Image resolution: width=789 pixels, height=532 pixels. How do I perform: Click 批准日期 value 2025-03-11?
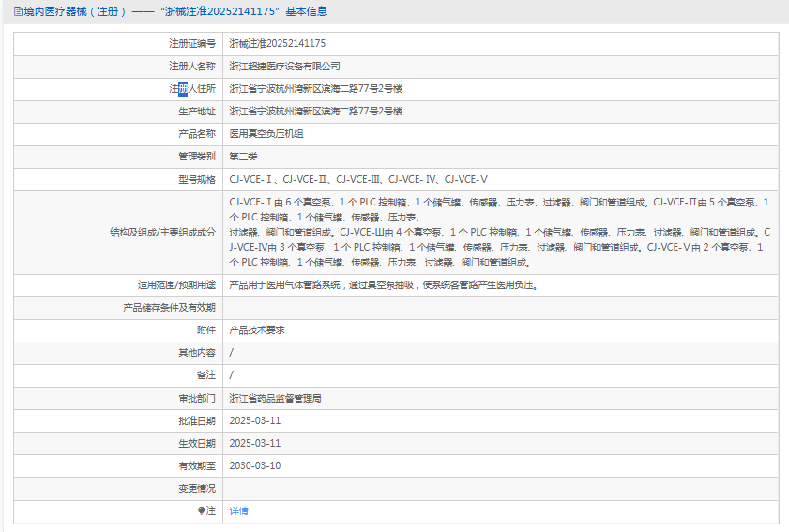click(255, 420)
